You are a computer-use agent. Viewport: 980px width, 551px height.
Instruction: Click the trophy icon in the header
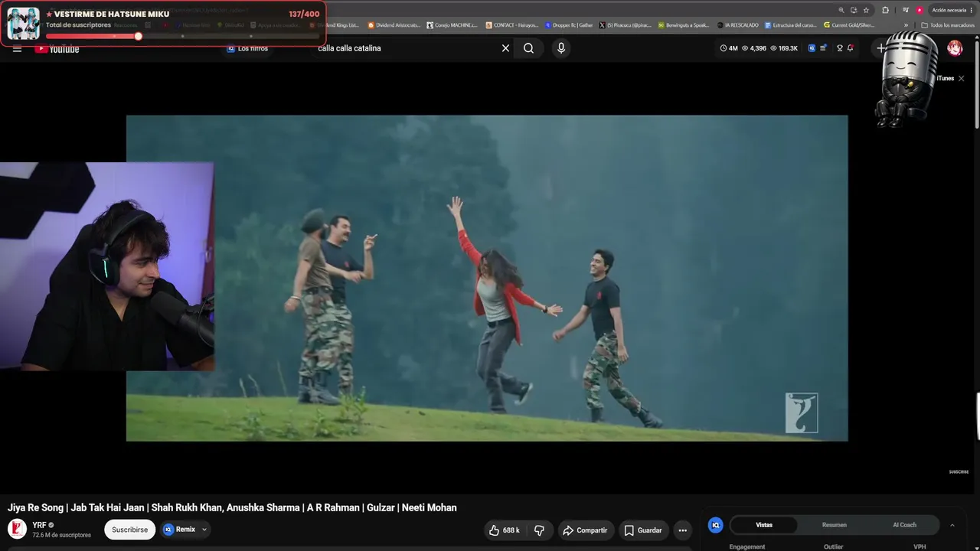839,48
